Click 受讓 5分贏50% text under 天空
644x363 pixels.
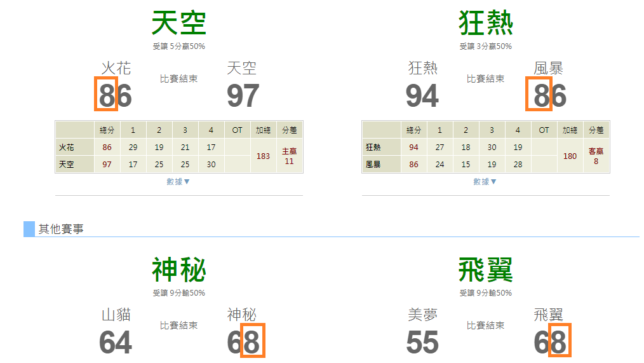coord(178,46)
